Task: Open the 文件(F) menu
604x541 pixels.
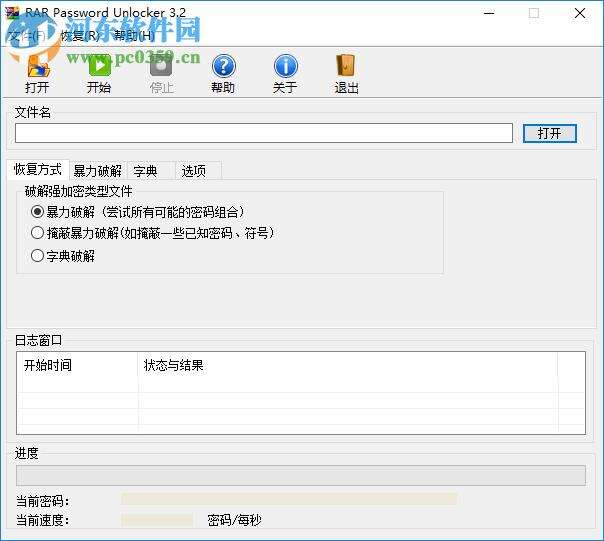Action: 27,36
